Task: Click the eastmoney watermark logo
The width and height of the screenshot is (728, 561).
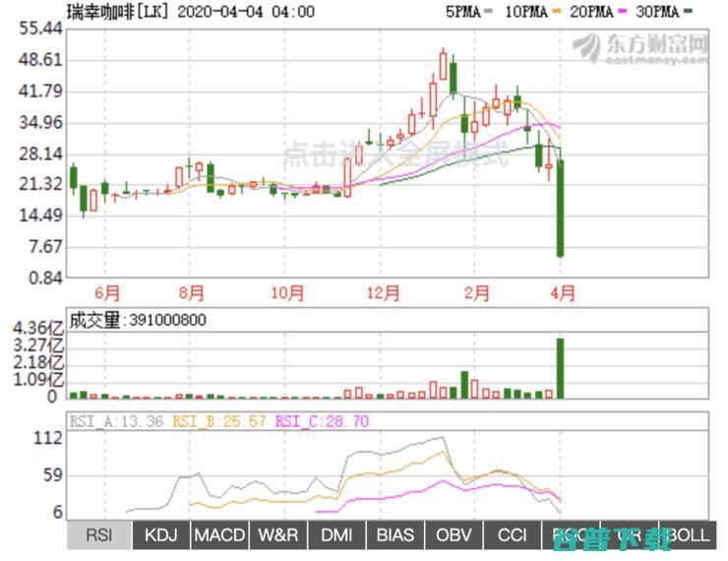Action: tap(640, 48)
